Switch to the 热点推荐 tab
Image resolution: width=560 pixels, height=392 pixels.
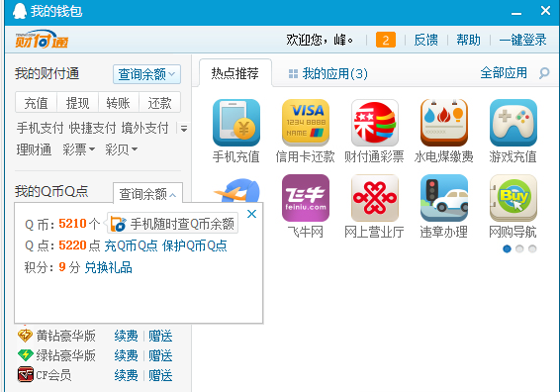pyautogui.click(x=235, y=73)
